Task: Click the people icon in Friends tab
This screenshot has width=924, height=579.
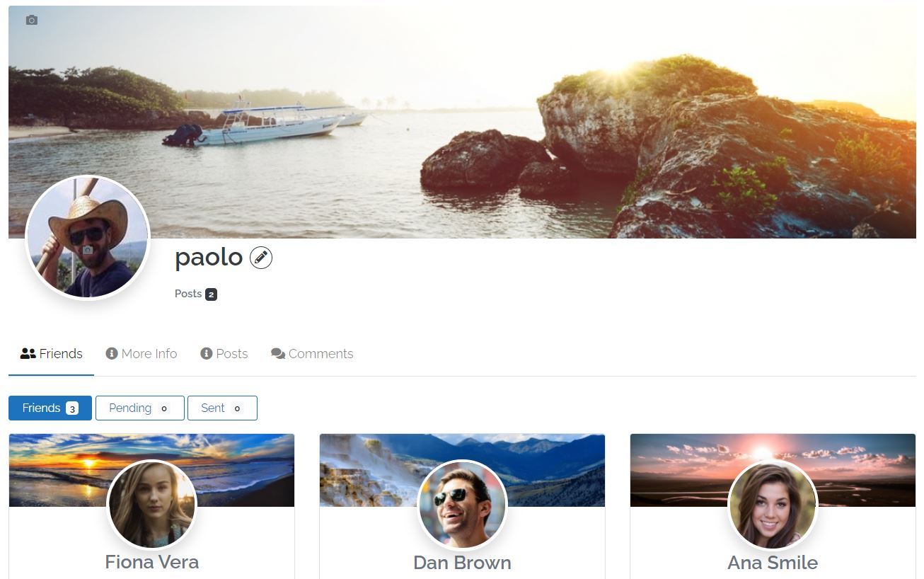Action: coord(28,353)
